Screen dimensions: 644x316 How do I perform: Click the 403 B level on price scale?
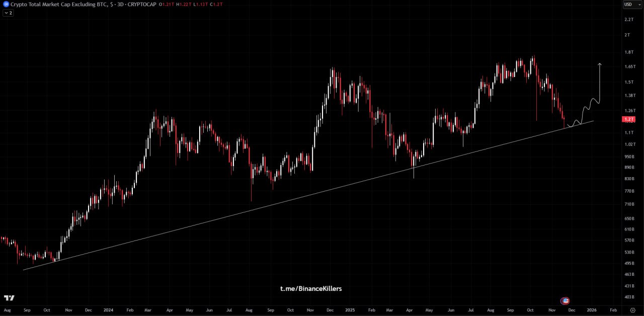pos(629,297)
